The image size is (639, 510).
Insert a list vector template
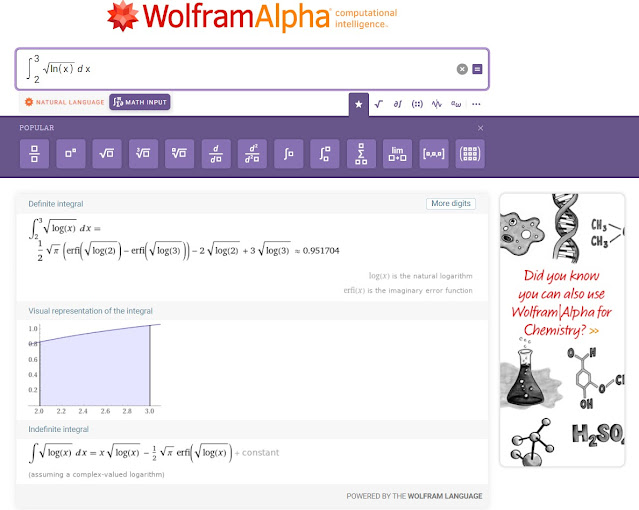pyautogui.click(x=434, y=154)
